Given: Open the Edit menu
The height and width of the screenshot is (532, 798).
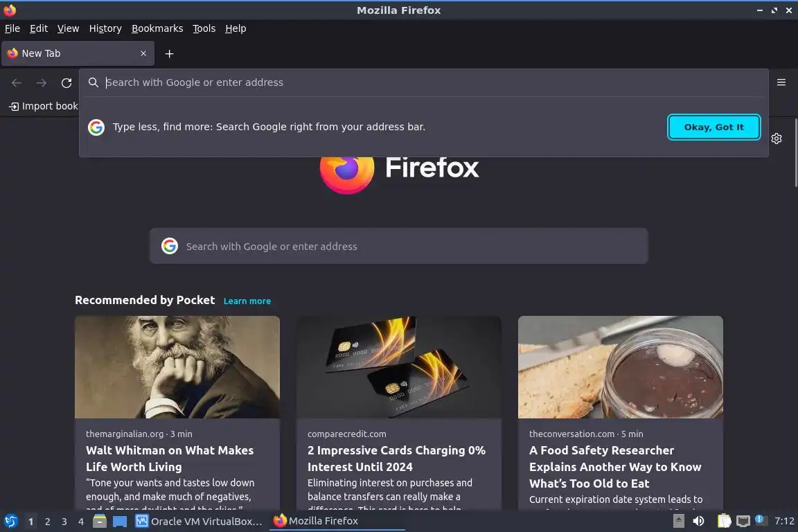Looking at the screenshot, I should click(x=39, y=28).
